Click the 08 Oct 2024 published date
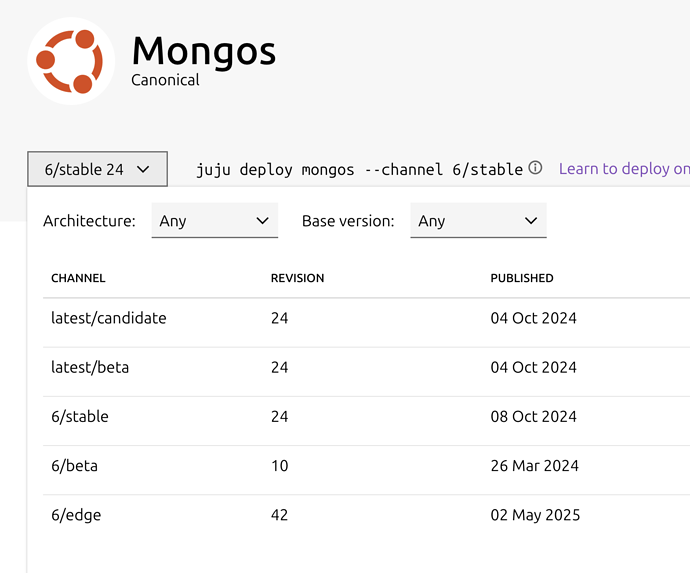The height and width of the screenshot is (573, 690). [533, 417]
